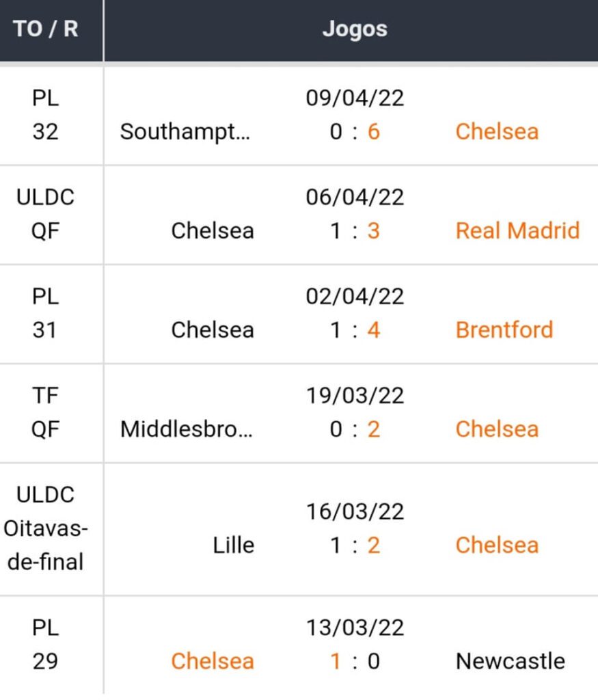The width and height of the screenshot is (598, 700).
Task: Open the ULDC Oitavas-de-final cell
Action: point(45,528)
